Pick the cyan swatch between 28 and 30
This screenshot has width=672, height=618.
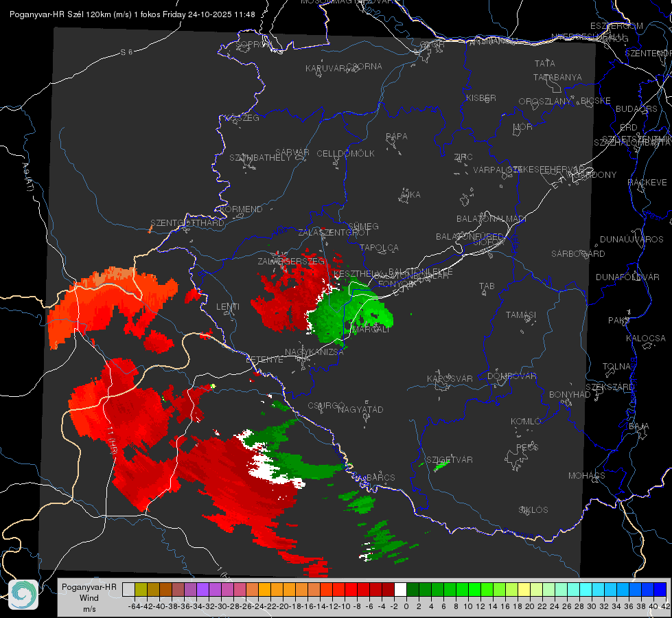(586, 590)
